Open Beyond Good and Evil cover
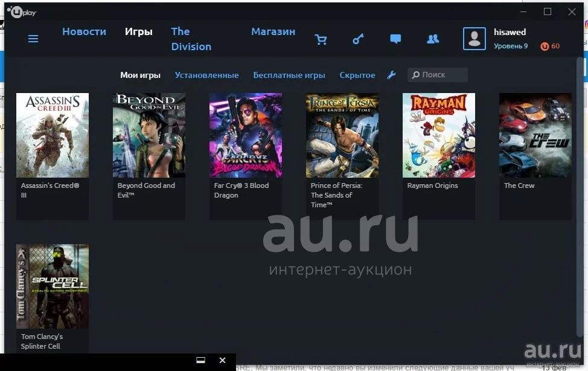Image resolution: width=588 pixels, height=371 pixels. [x=149, y=135]
